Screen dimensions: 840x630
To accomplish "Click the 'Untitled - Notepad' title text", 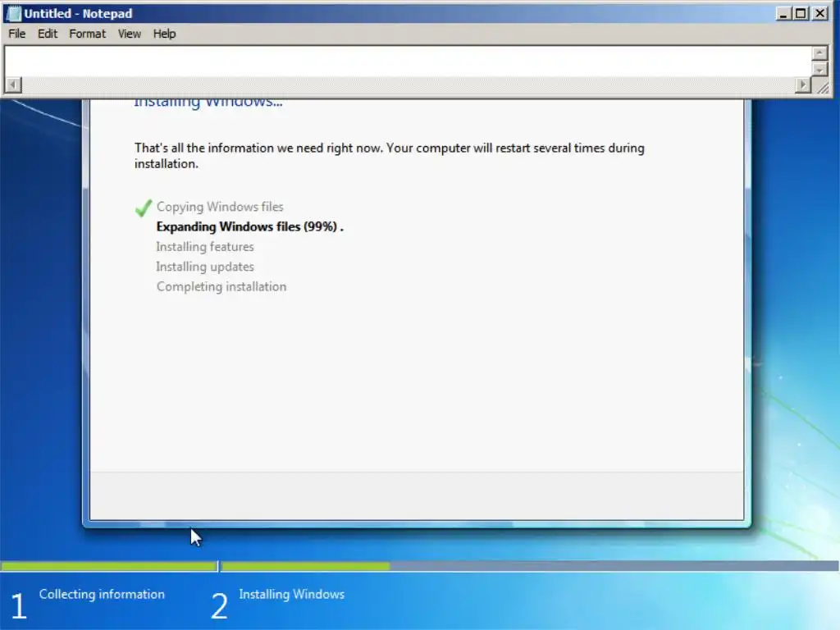I will [x=78, y=13].
